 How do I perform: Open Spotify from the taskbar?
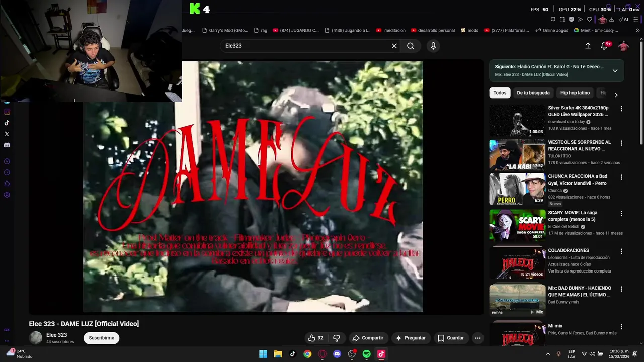[366, 354]
